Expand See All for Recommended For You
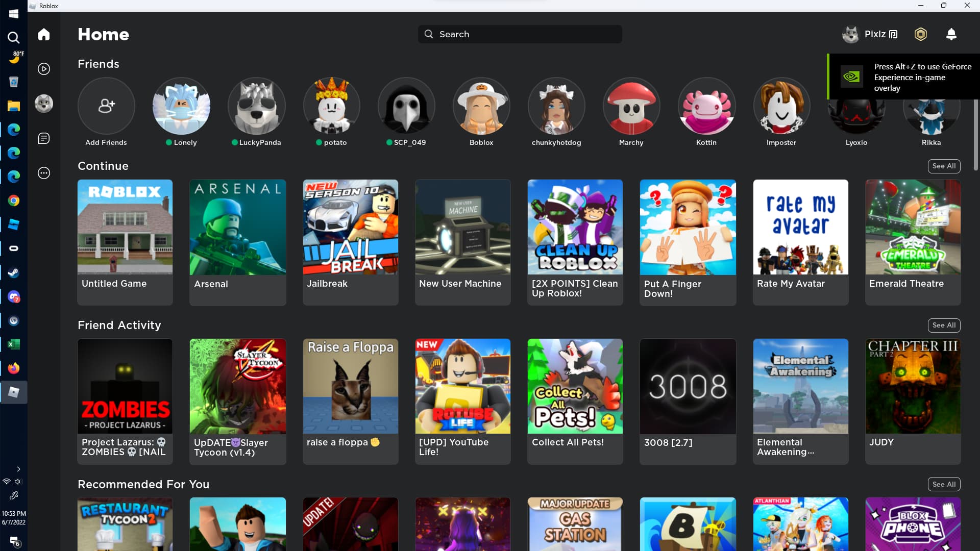Image resolution: width=980 pixels, height=551 pixels. click(x=944, y=484)
